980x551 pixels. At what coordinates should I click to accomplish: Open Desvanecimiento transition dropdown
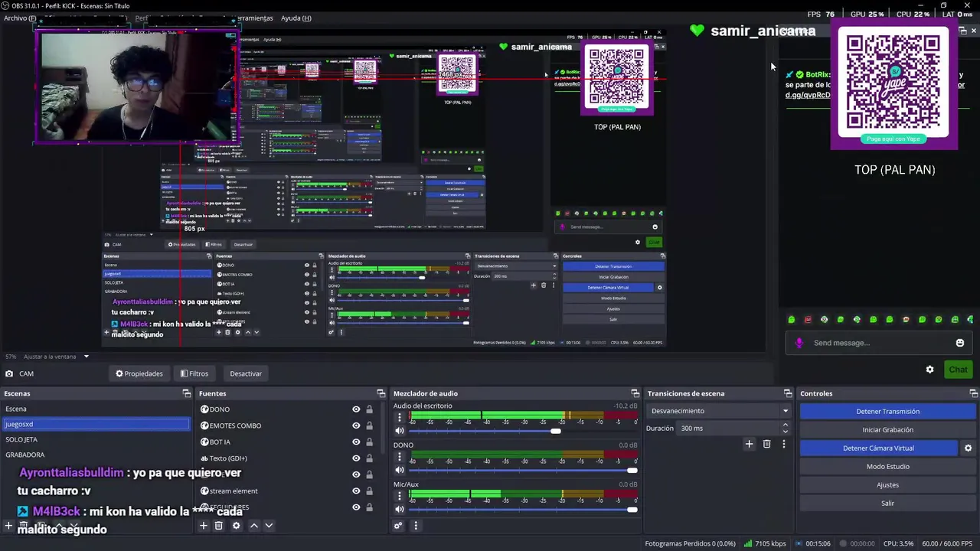point(719,411)
